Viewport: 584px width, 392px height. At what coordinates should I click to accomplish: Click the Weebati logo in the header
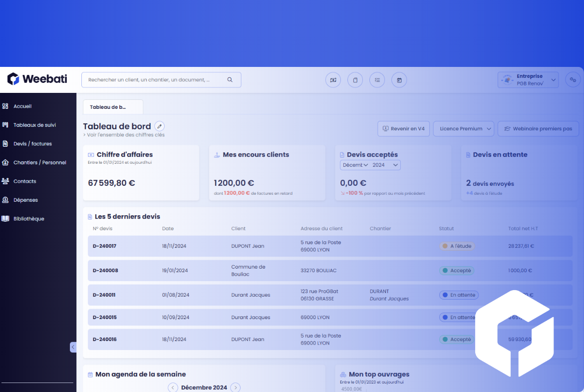click(x=37, y=79)
